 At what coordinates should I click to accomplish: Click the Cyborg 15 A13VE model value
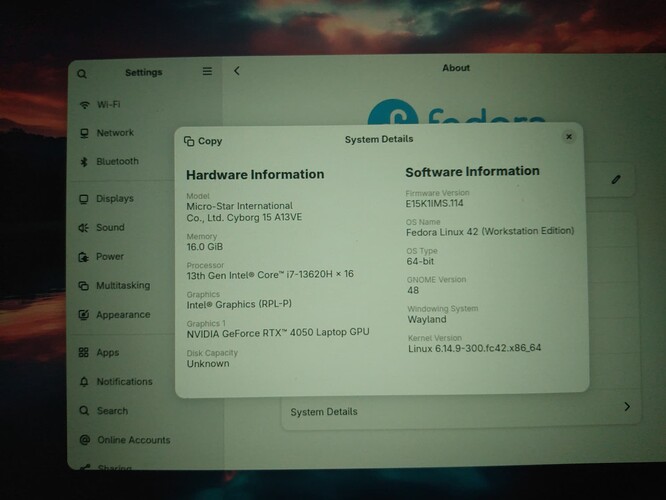click(244, 212)
